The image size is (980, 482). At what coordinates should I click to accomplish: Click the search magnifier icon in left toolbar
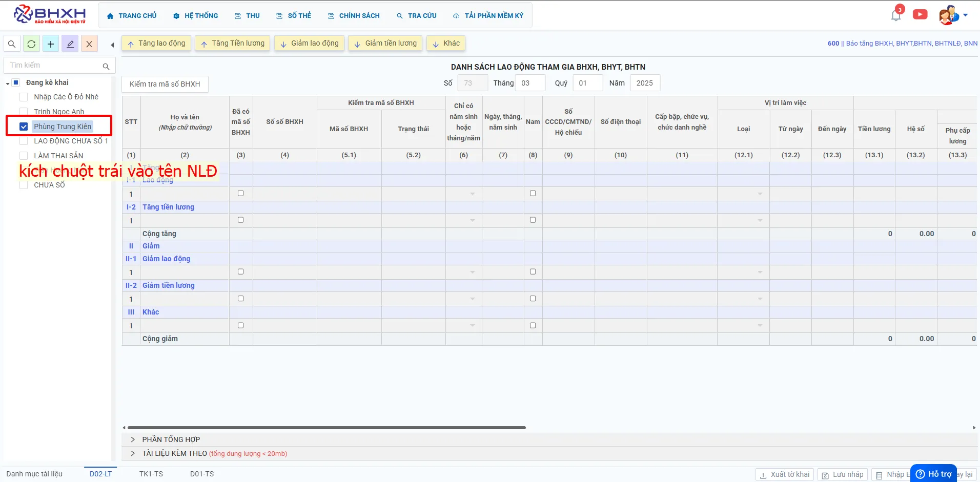pos(12,44)
